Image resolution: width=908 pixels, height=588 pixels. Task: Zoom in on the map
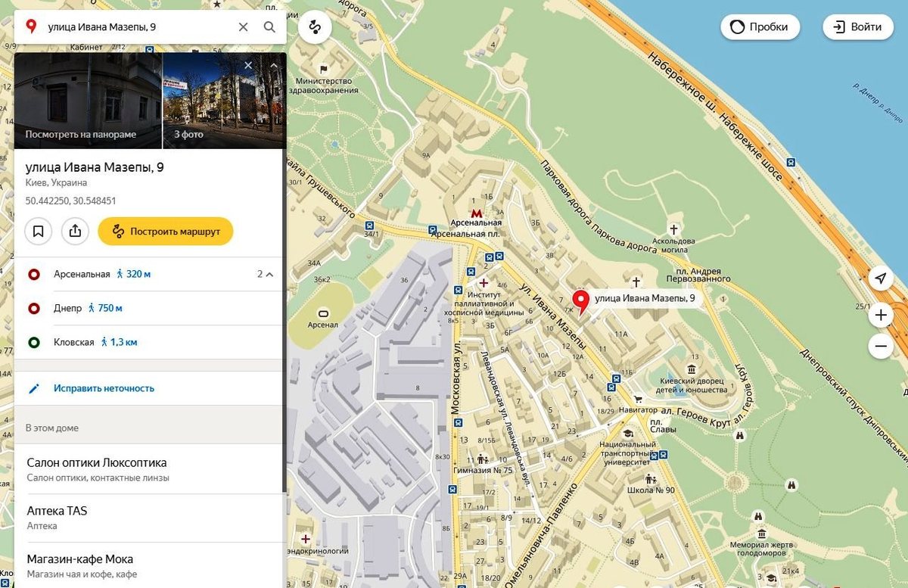point(881,315)
